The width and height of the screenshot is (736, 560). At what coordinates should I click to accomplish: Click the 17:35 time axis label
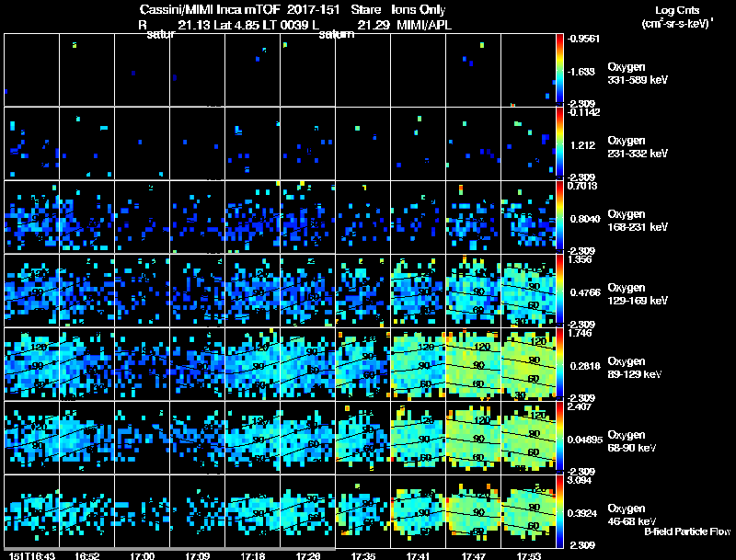(x=363, y=555)
